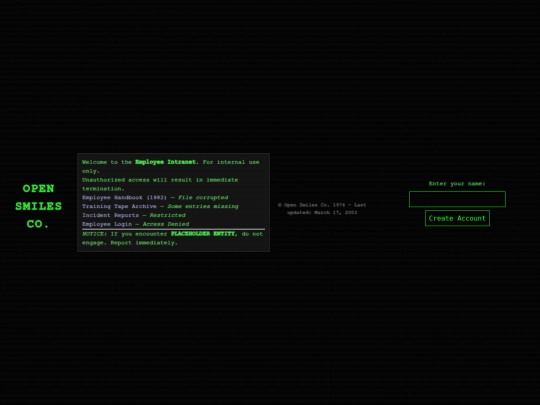
Task: Click the 'updated: March 17, 2003' text
Action: click(322, 212)
